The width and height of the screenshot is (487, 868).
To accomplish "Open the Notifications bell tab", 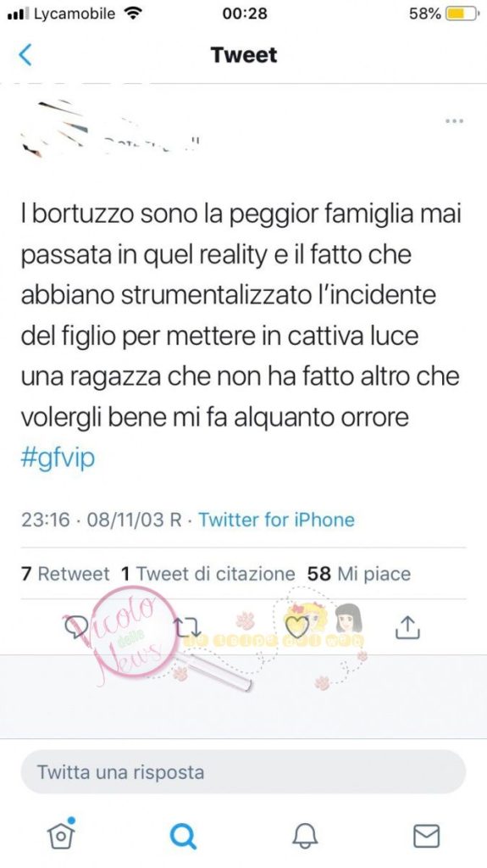I will (305, 835).
